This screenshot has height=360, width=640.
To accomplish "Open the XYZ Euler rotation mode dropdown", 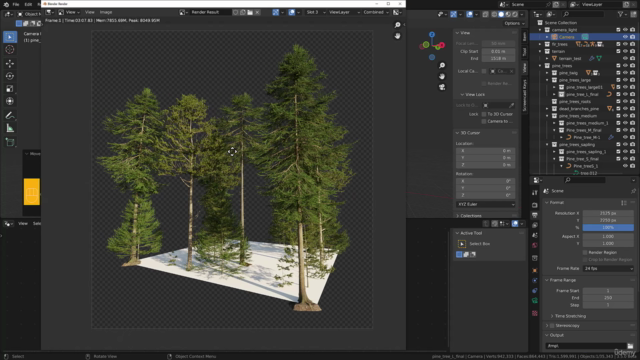I will (485, 204).
